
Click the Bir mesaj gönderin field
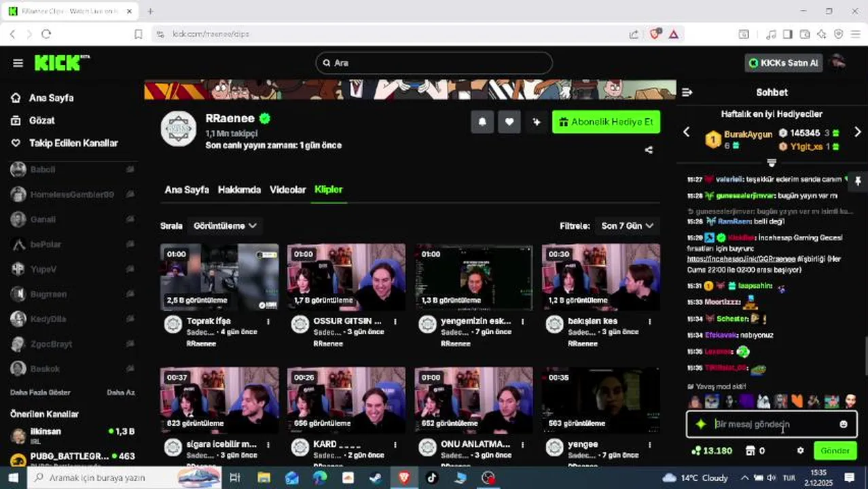pos(772,424)
